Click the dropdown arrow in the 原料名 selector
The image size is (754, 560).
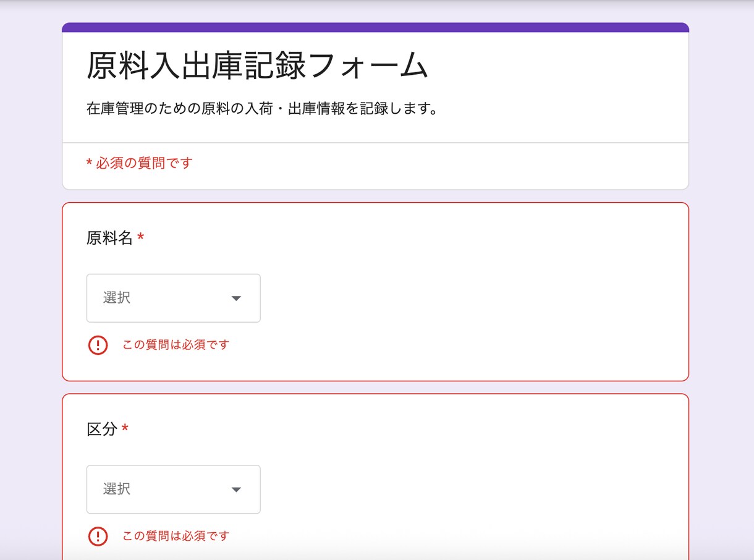pos(236,298)
